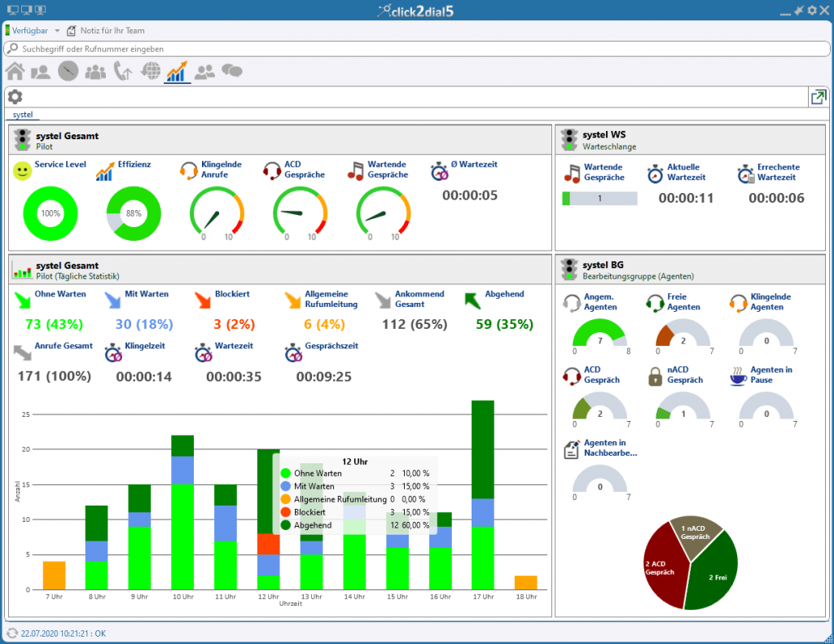The image size is (834, 644).
Task: Open the Home view icon
Action: tap(15, 72)
